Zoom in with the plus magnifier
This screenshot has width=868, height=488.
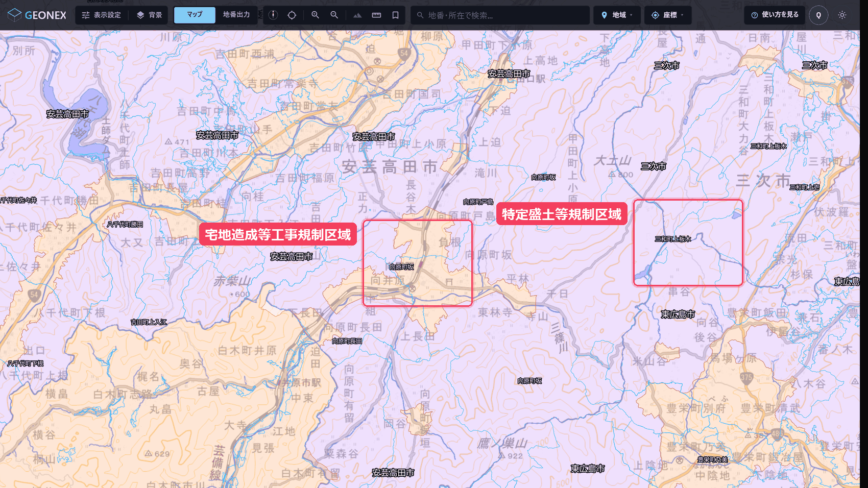click(315, 15)
